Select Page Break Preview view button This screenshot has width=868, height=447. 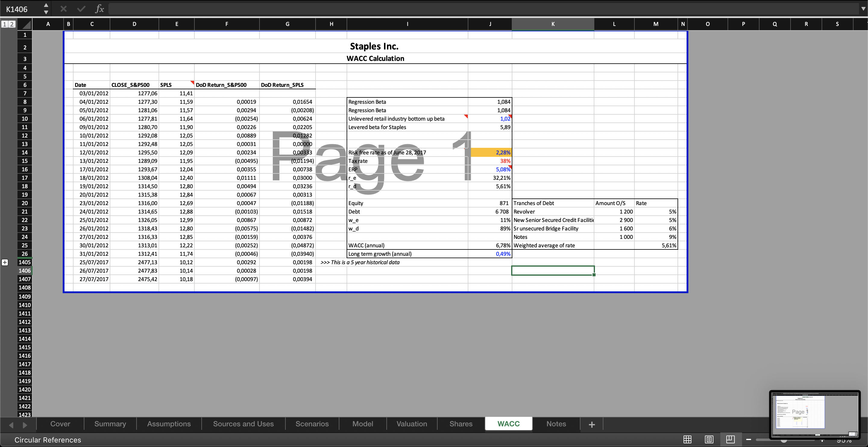(x=731, y=439)
